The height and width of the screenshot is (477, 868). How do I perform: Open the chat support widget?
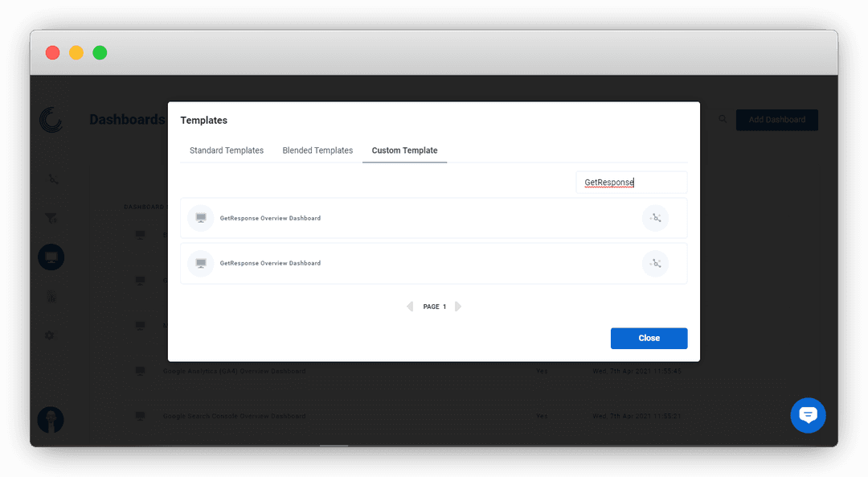[808, 415]
